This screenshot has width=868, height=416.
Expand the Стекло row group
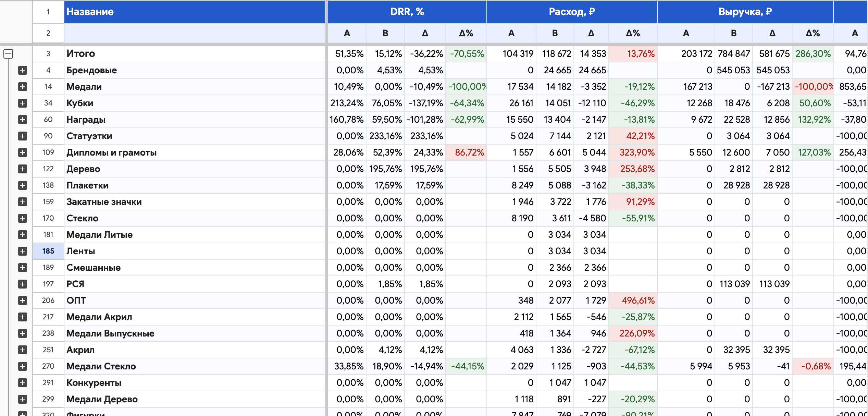(x=23, y=218)
